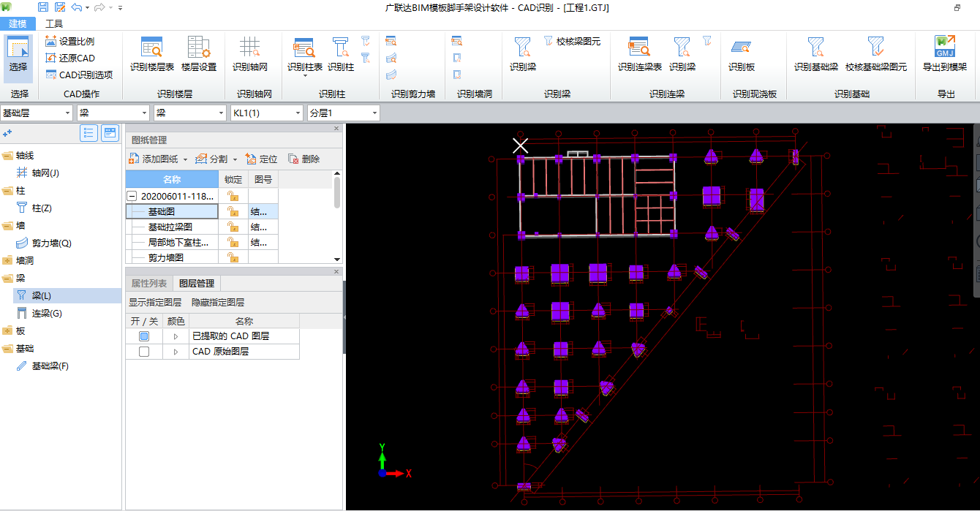This screenshot has height=511, width=980.
Task: Click the list view icon in navigation panel
Action: [x=89, y=132]
